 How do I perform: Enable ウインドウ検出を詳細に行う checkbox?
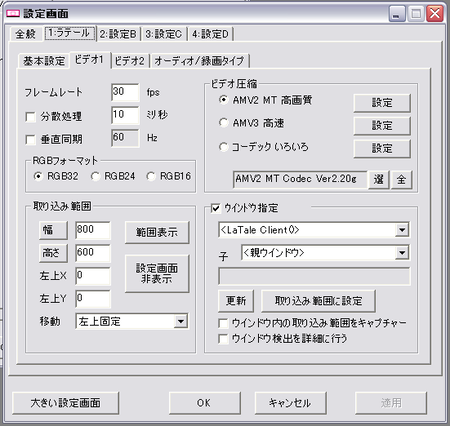(223, 339)
